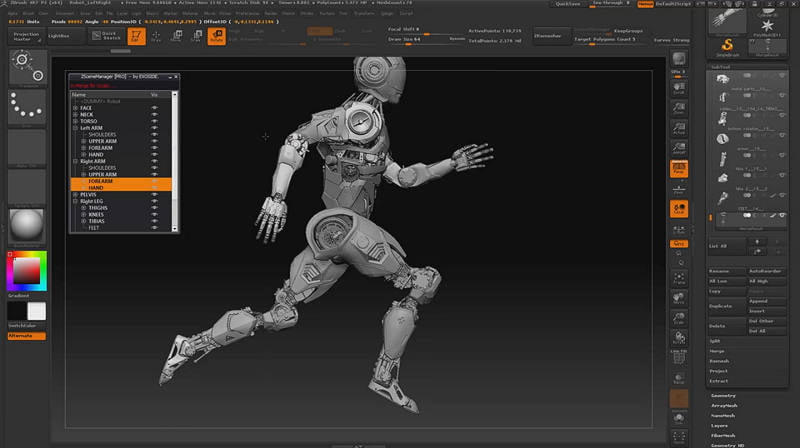Open the LightBox browser

pyautogui.click(x=59, y=36)
